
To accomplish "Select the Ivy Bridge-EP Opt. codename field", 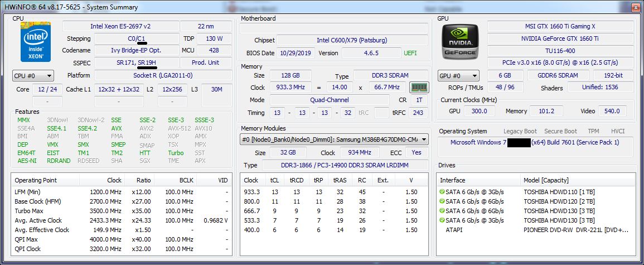I will 137,51.
